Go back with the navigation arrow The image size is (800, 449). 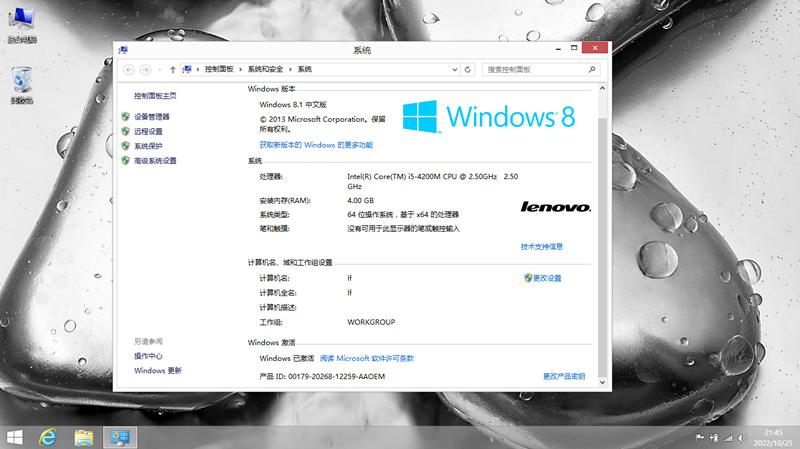129,69
